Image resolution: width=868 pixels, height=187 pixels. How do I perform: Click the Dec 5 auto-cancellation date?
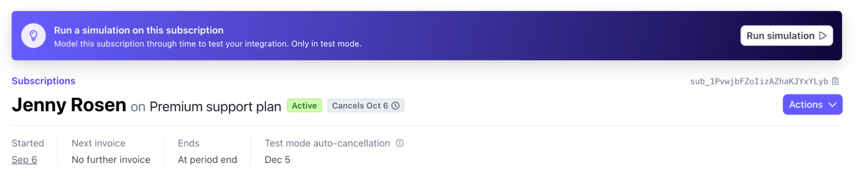[x=277, y=160]
